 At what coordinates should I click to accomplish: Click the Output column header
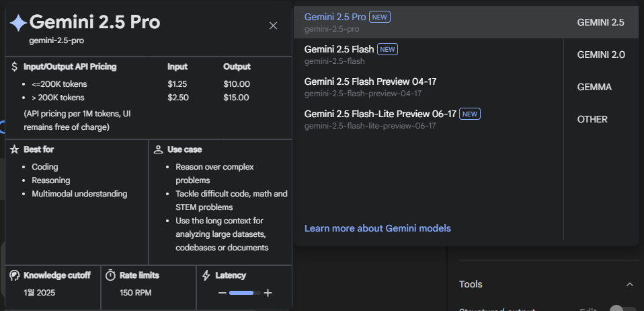point(237,67)
